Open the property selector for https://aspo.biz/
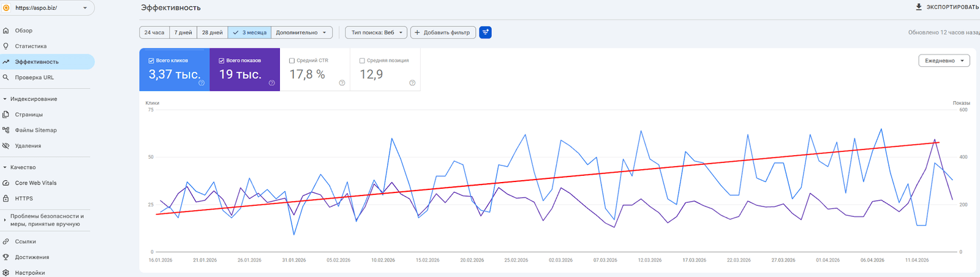Image resolution: width=980 pixels, height=277 pixels. [47, 8]
